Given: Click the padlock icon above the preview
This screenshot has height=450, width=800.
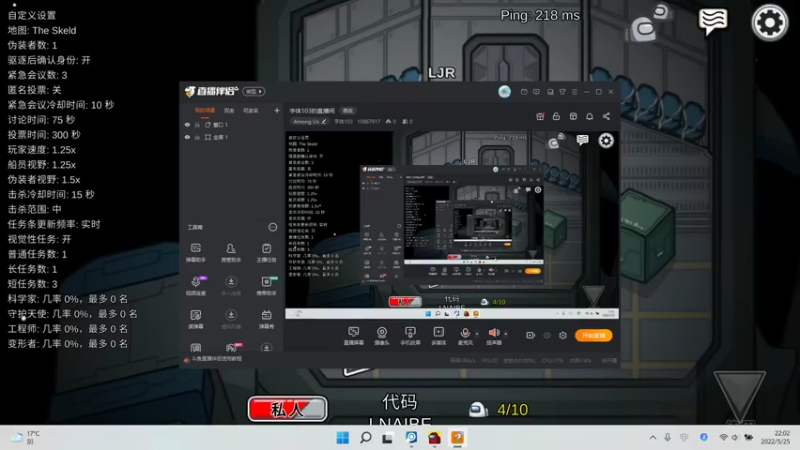Looking at the screenshot, I should 556,116.
